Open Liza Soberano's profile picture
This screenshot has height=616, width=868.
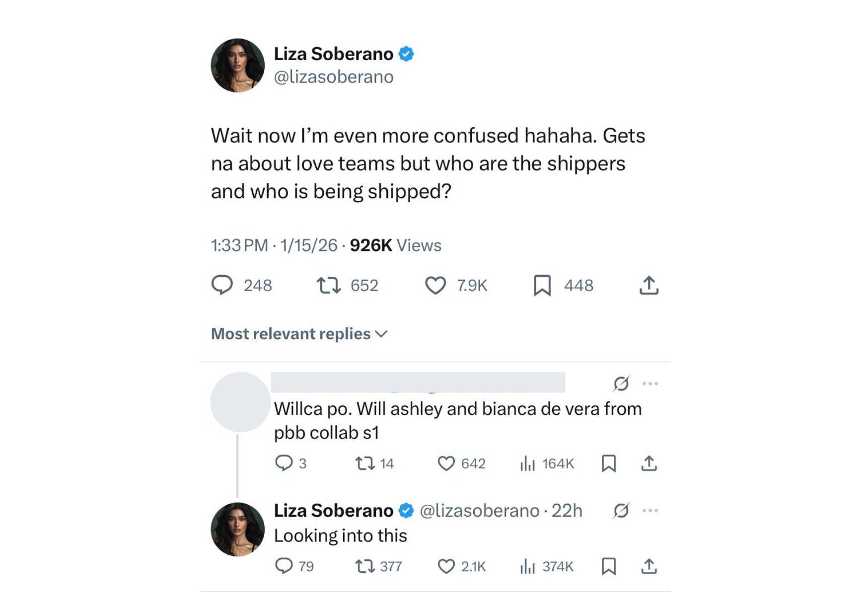pyautogui.click(x=238, y=65)
